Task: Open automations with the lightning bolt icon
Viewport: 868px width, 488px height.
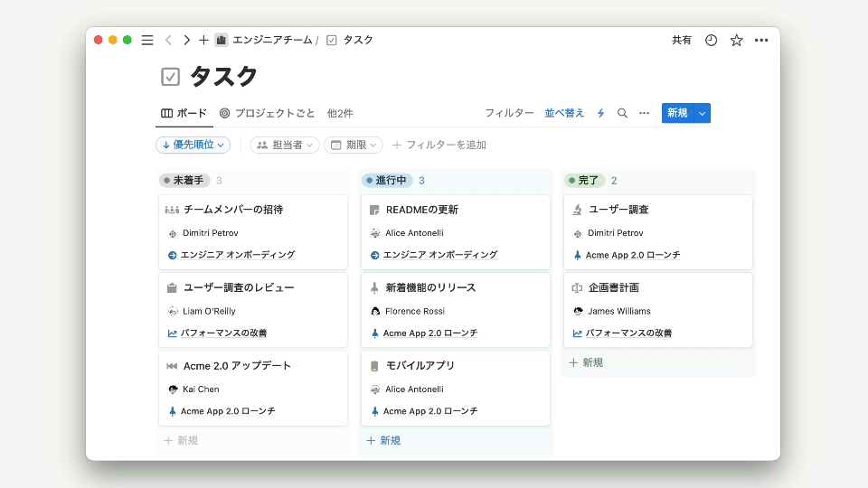Action: 600,113
